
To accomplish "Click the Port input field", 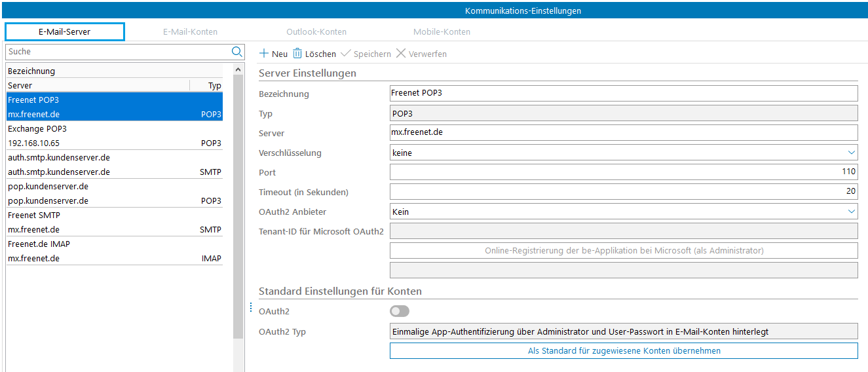I will 622,172.
